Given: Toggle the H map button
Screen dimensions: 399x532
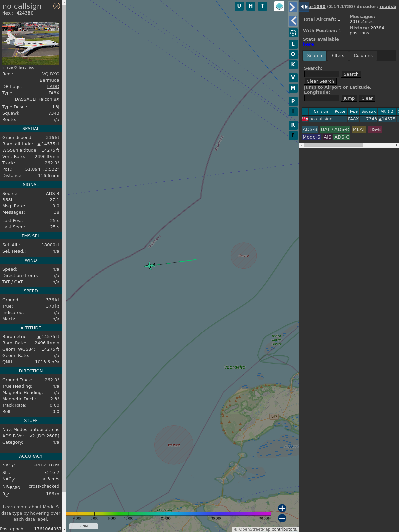Looking at the screenshot, I should click(251, 6).
